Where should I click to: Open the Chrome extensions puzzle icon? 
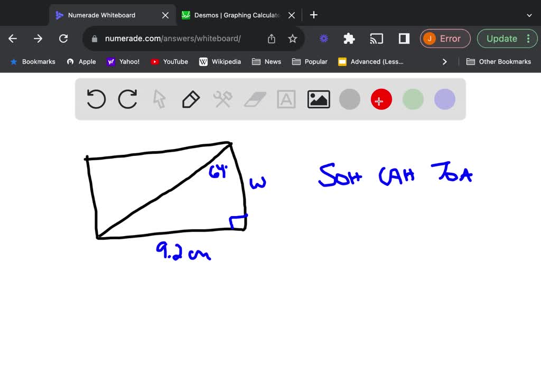tap(349, 39)
